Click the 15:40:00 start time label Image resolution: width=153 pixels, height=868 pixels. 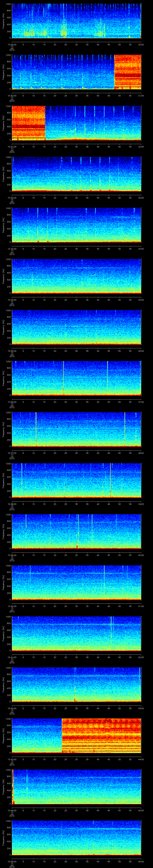[x=12, y=606]
